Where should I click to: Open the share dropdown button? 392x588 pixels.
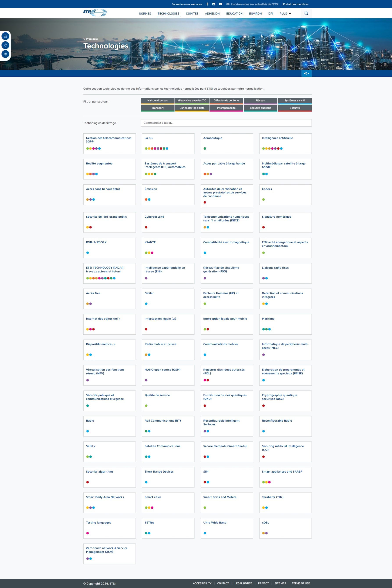coord(306,73)
